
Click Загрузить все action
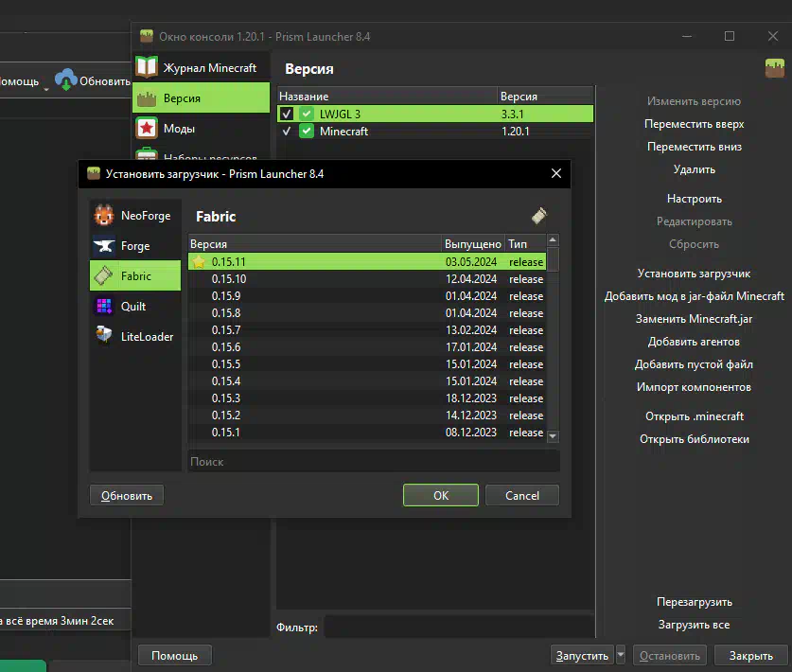tap(694, 625)
